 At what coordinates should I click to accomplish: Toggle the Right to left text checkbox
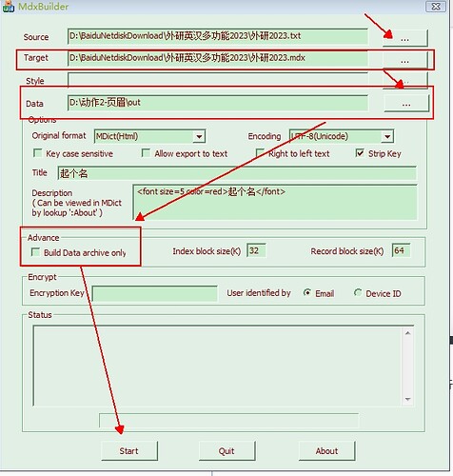pyautogui.click(x=260, y=153)
